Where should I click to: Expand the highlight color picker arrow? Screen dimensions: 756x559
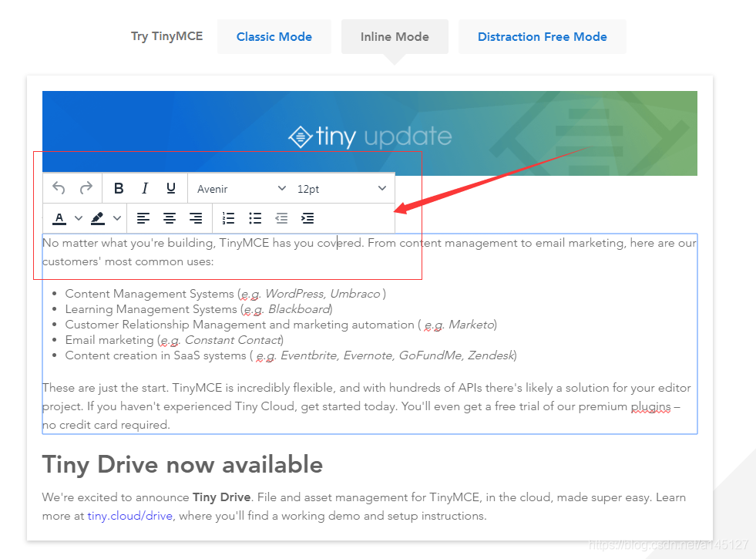pos(116,218)
